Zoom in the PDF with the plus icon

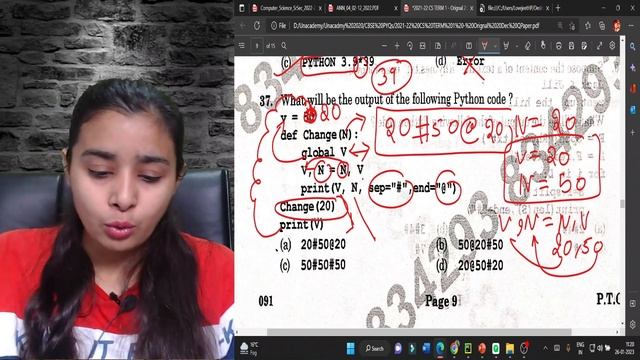(397, 46)
